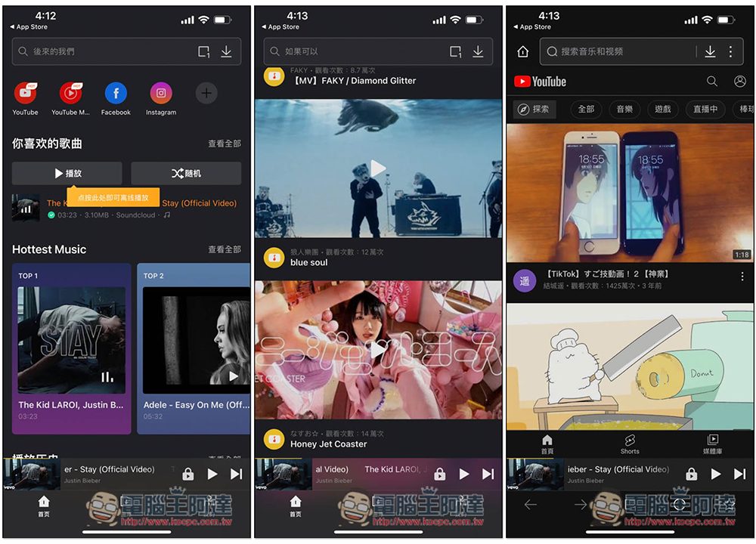756x544 pixels.
Task: Open three-dot menu in right screen toolbar
Action: [731, 51]
